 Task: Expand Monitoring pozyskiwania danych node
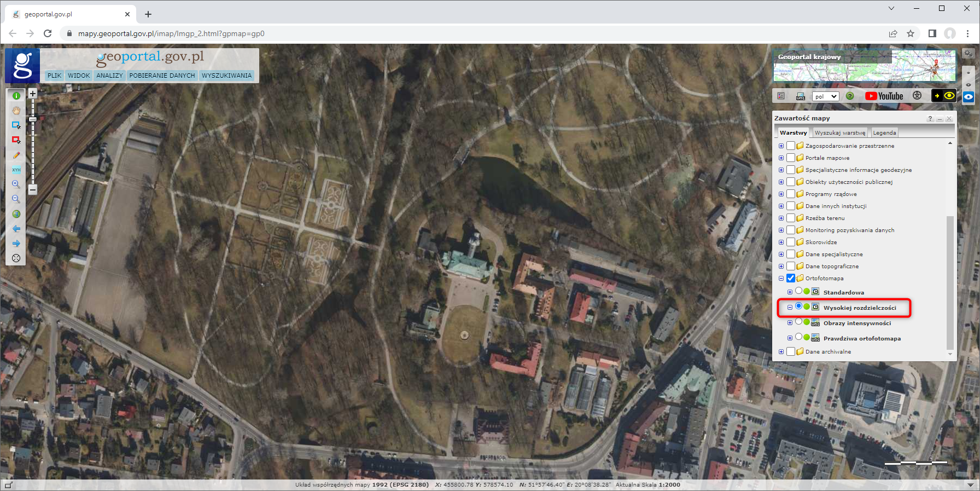[x=781, y=230]
